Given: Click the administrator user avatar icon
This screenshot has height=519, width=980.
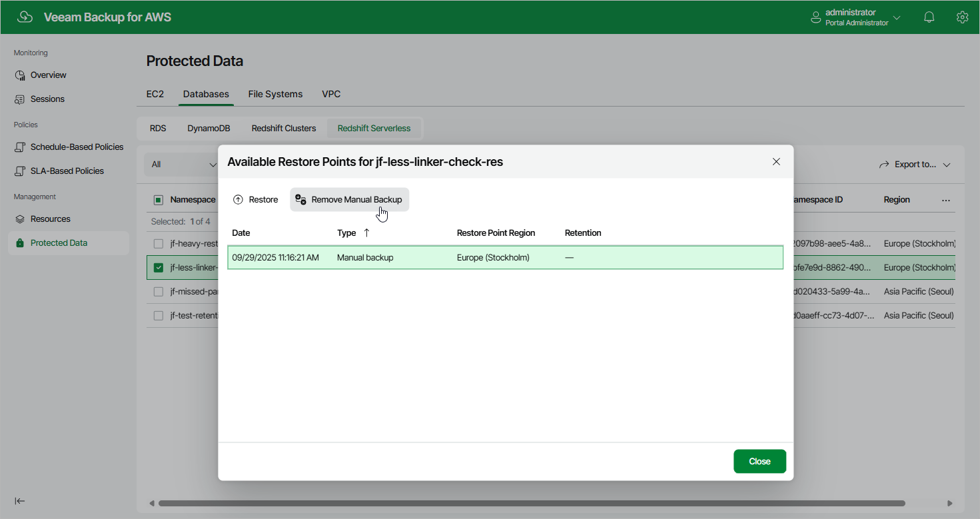Looking at the screenshot, I should click(815, 17).
